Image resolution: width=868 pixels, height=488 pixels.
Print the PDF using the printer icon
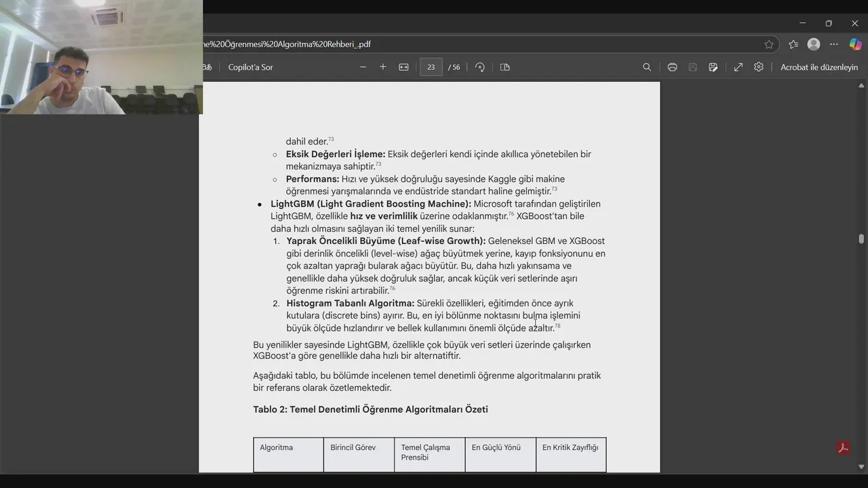coord(672,67)
